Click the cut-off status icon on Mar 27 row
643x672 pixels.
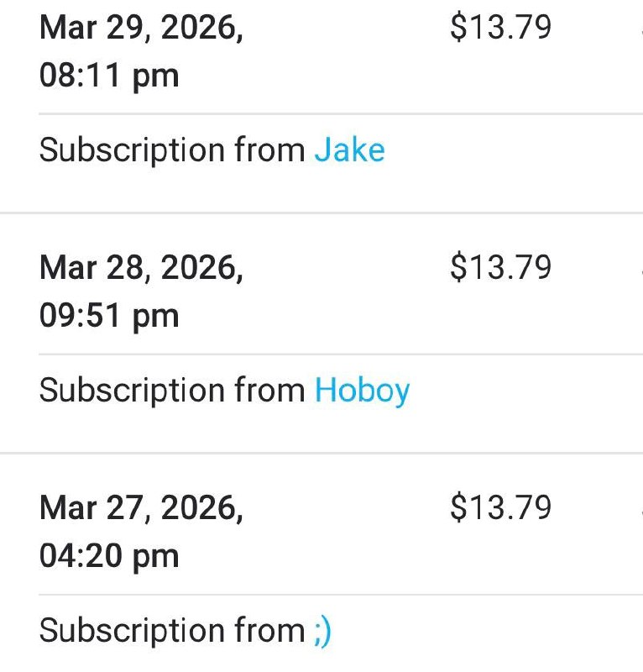point(640,510)
